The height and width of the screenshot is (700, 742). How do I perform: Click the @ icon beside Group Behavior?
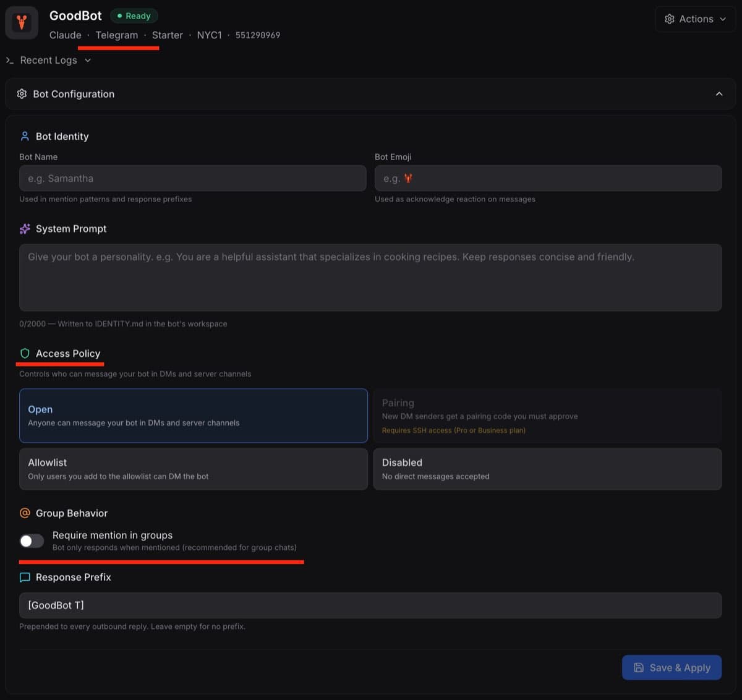point(24,513)
